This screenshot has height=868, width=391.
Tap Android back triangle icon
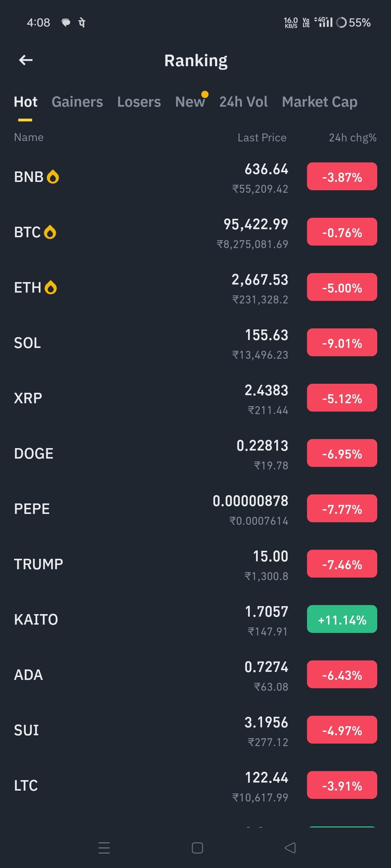pos(290,848)
